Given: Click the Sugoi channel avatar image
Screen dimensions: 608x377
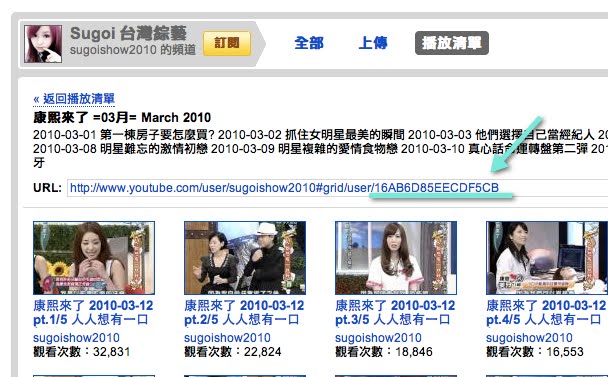Looking at the screenshot, I should click(x=43, y=44).
